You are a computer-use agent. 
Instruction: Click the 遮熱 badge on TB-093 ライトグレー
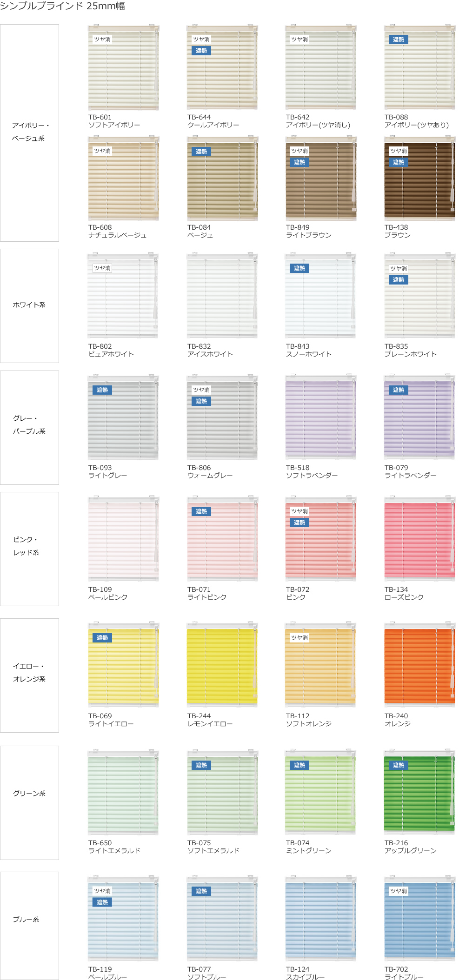pyautogui.click(x=102, y=390)
